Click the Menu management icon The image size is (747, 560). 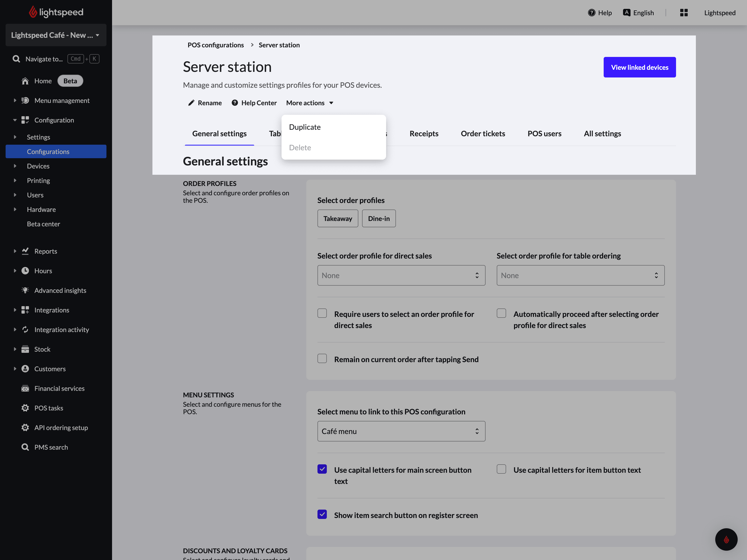[25, 101]
